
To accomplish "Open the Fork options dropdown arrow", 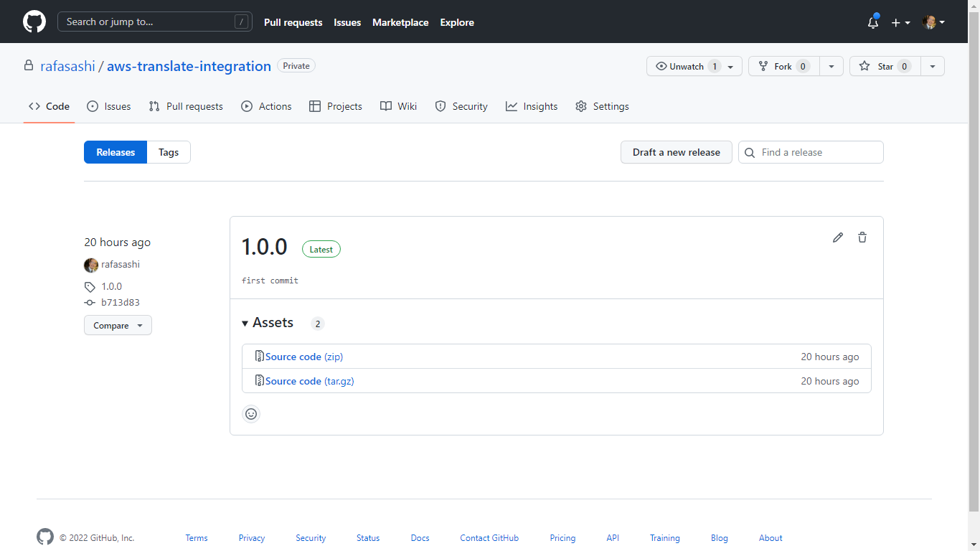I will pyautogui.click(x=831, y=66).
